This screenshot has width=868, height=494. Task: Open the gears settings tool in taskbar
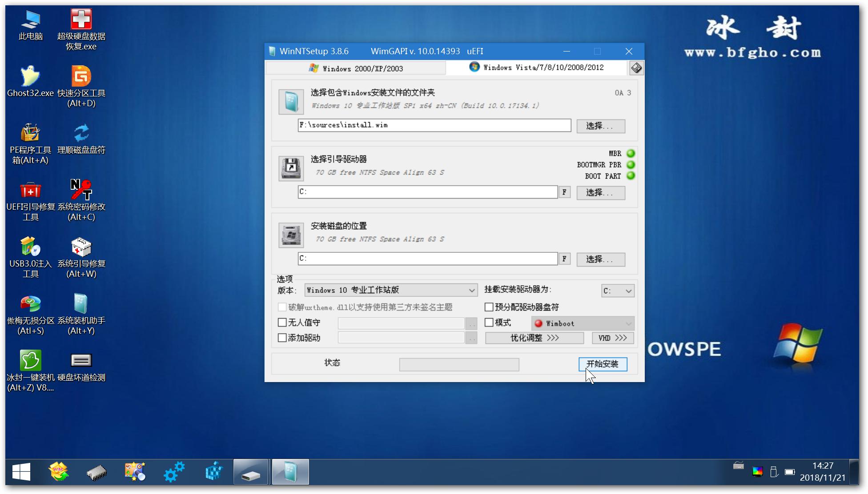tap(174, 471)
